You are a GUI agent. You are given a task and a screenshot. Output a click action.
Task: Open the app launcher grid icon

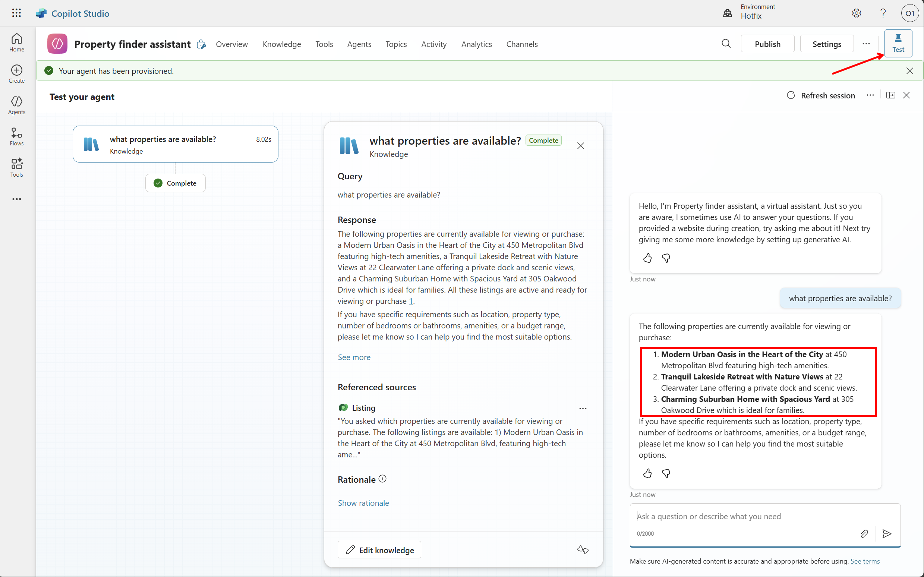point(16,13)
